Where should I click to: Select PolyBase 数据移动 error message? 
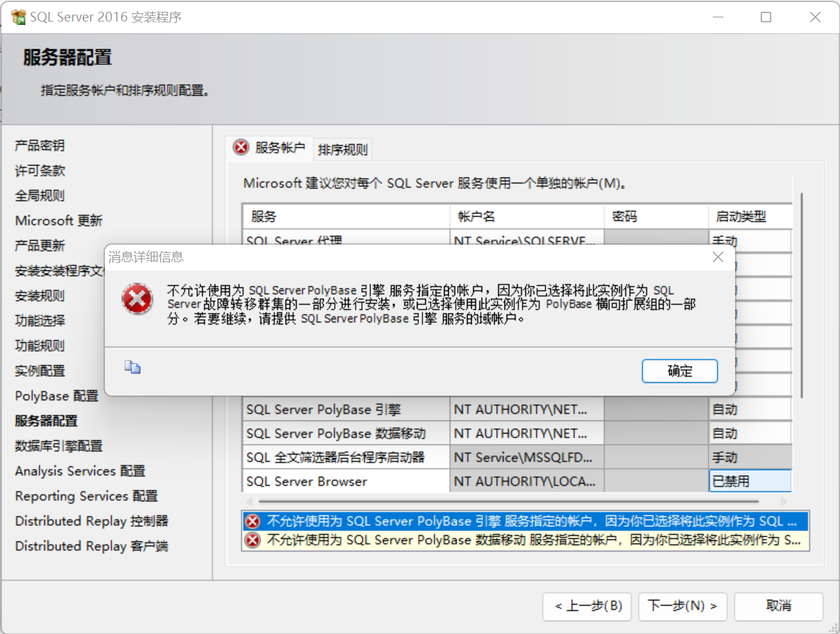525,539
